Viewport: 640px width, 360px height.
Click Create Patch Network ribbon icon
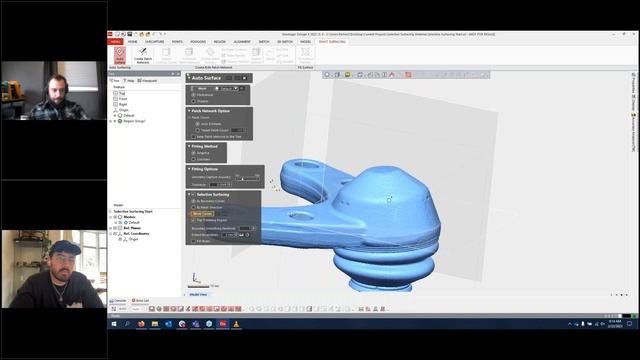143,55
